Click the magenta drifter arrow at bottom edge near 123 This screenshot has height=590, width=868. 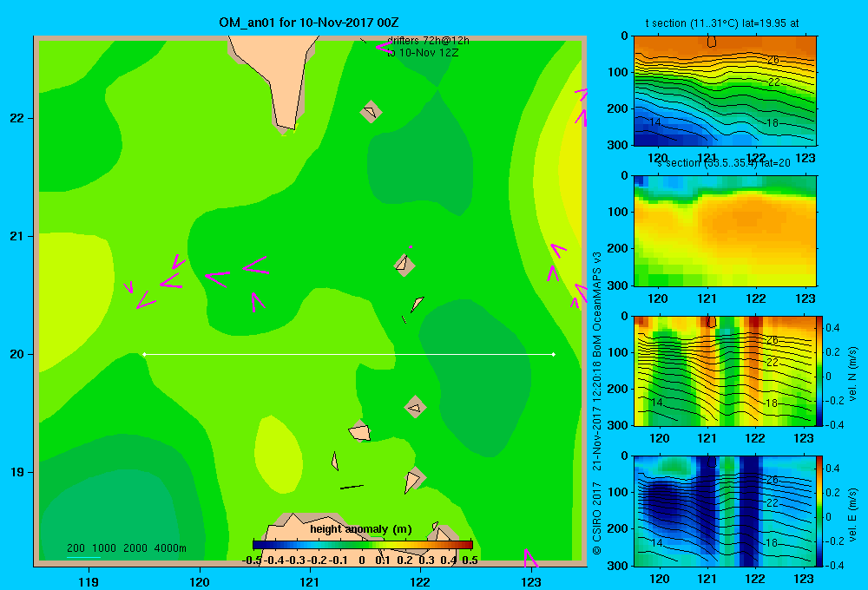529,557
